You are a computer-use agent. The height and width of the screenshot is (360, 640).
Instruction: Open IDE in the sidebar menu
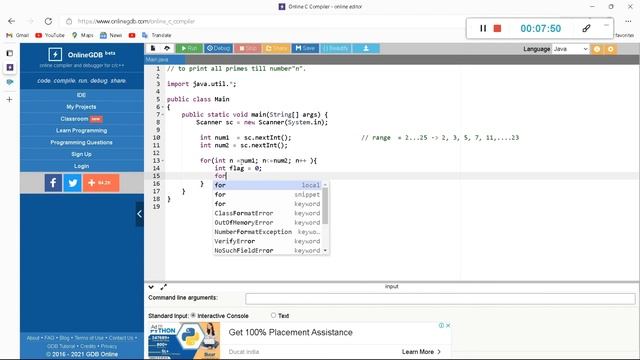81,95
